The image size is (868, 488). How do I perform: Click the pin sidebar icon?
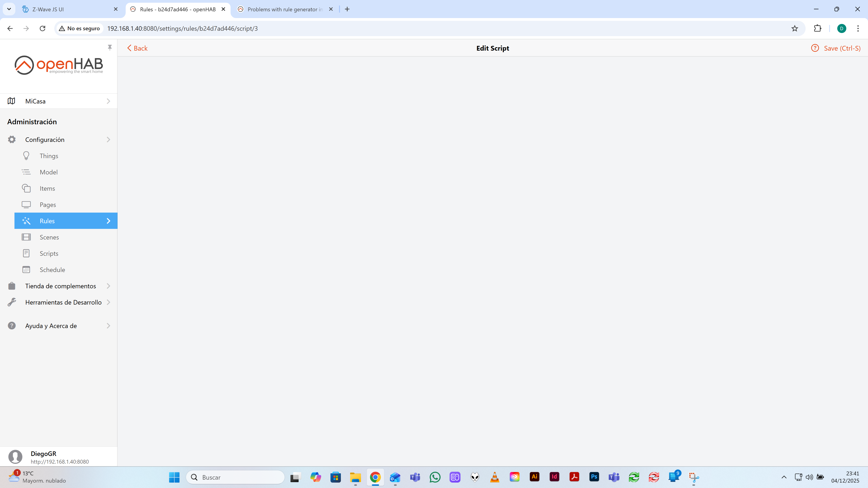click(109, 47)
